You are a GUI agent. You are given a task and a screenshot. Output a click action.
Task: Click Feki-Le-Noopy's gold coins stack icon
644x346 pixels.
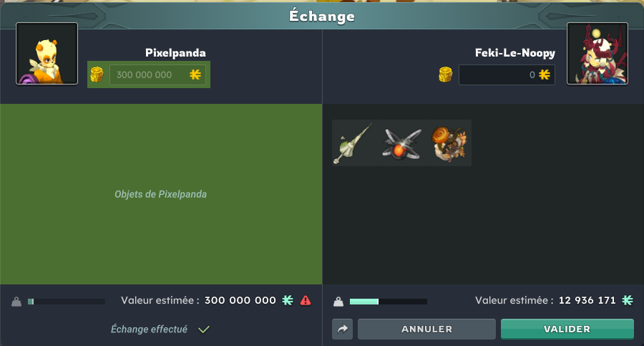click(x=446, y=75)
